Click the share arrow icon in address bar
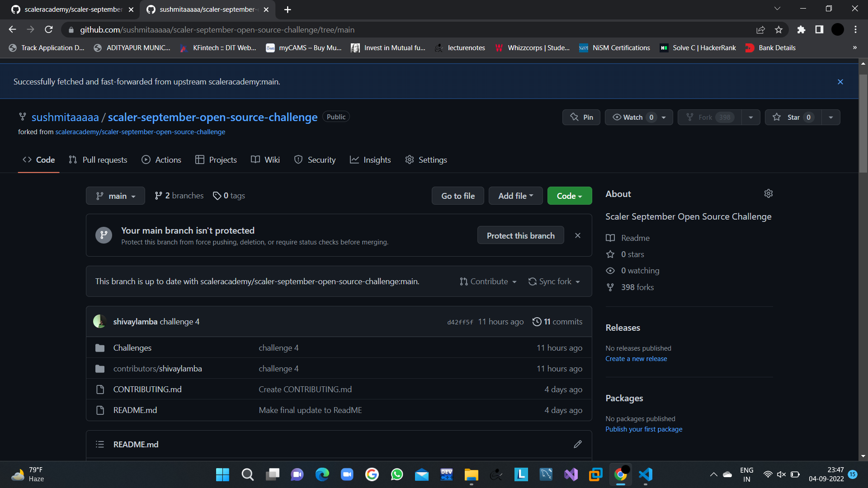 761,29
